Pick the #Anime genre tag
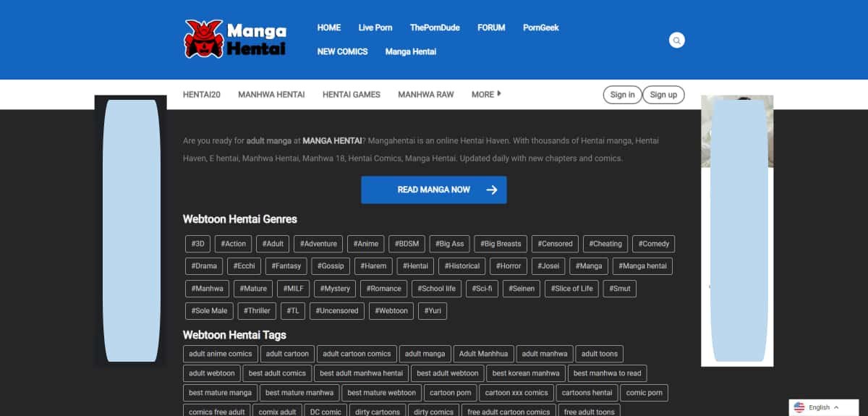This screenshot has width=868, height=416. (366, 244)
